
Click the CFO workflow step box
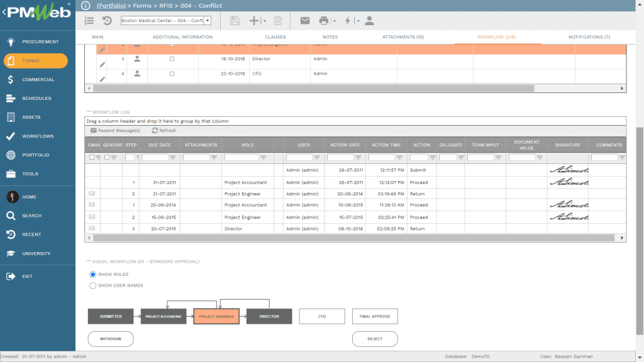(322, 317)
